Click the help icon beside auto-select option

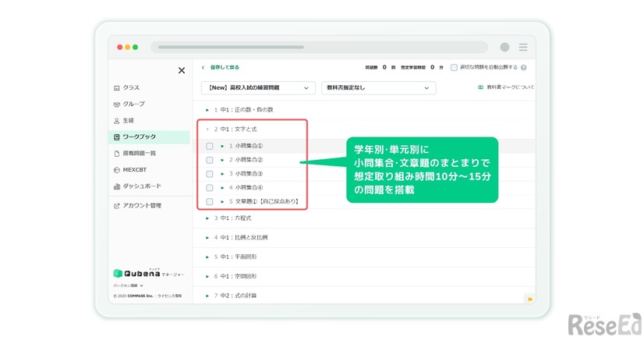pos(524,68)
